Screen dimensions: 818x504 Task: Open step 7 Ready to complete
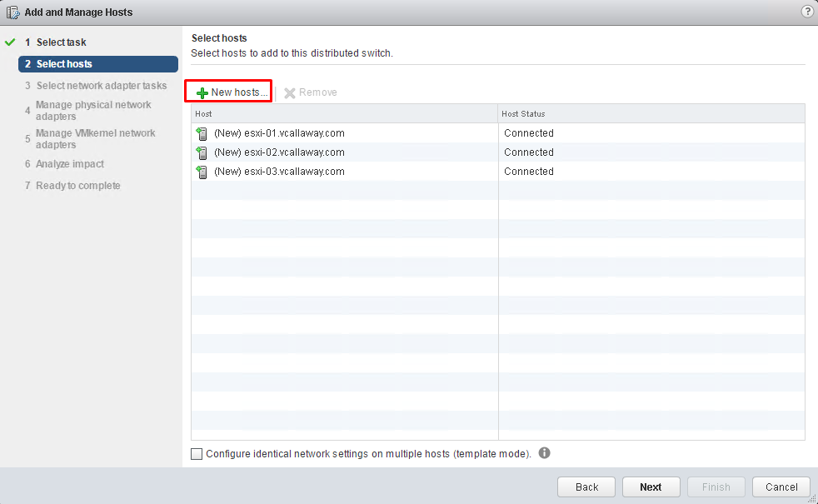(x=72, y=186)
